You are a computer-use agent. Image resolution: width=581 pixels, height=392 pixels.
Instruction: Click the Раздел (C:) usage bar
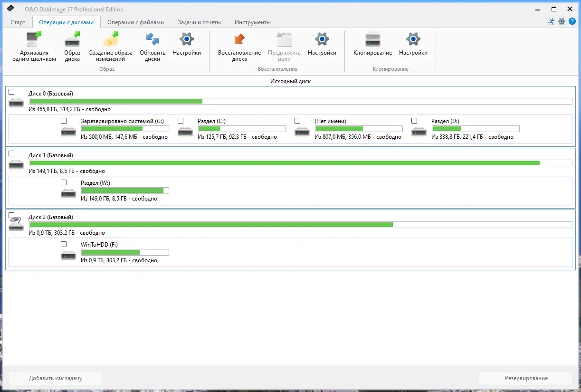[242, 129]
